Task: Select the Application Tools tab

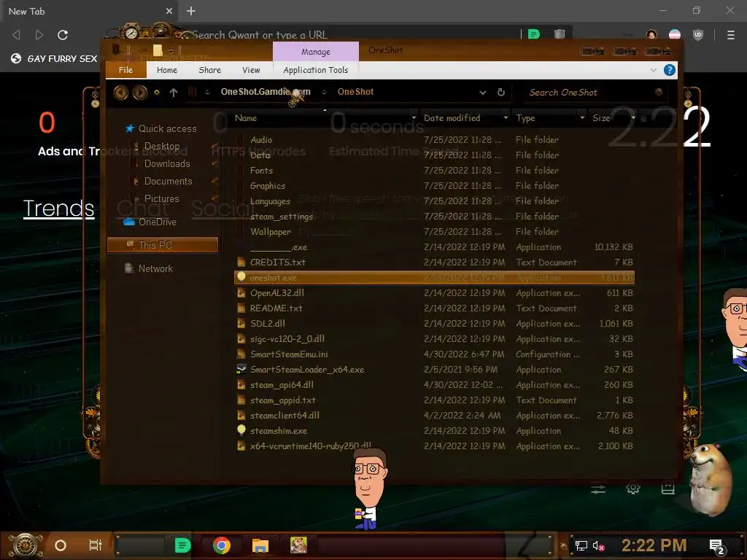Action: tap(315, 70)
